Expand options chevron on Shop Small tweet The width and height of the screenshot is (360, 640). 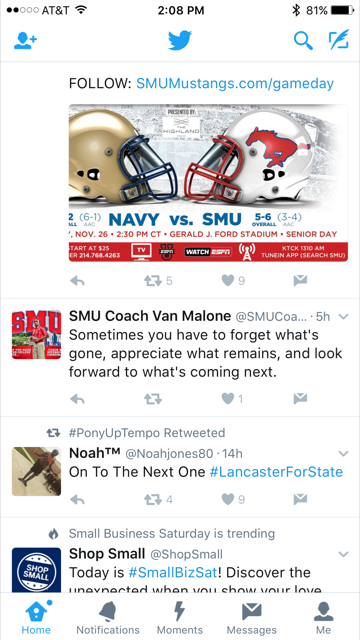(x=344, y=554)
